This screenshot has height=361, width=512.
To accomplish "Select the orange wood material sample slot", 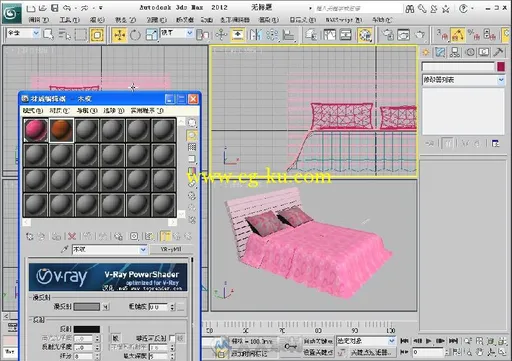I will click(x=61, y=130).
